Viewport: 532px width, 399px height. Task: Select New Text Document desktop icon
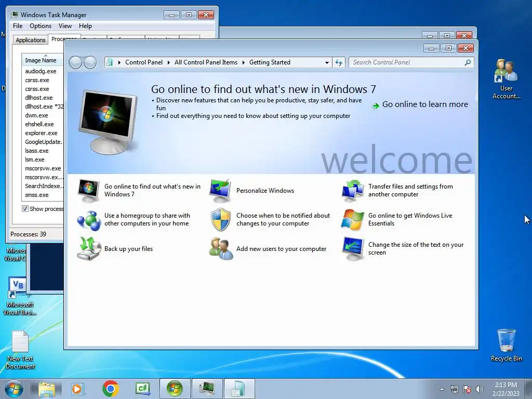tap(20, 350)
